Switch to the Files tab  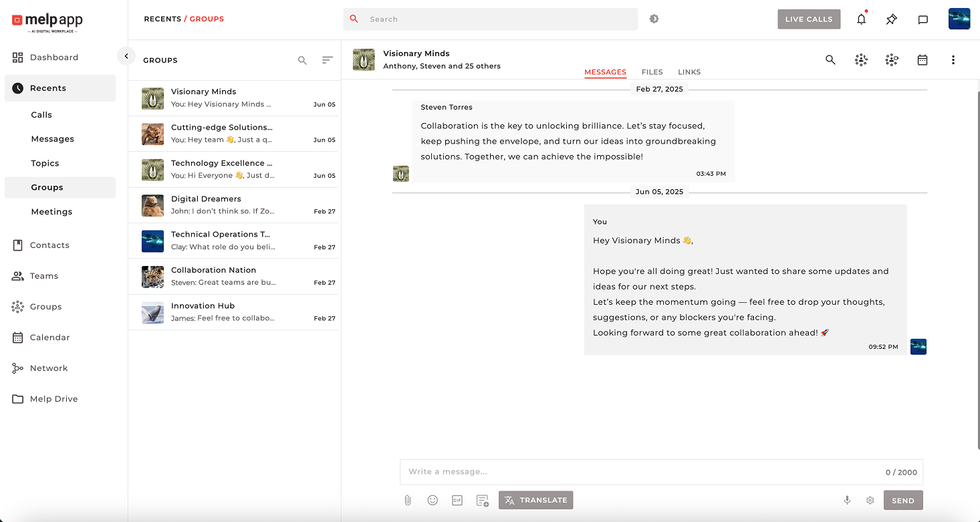tap(652, 72)
